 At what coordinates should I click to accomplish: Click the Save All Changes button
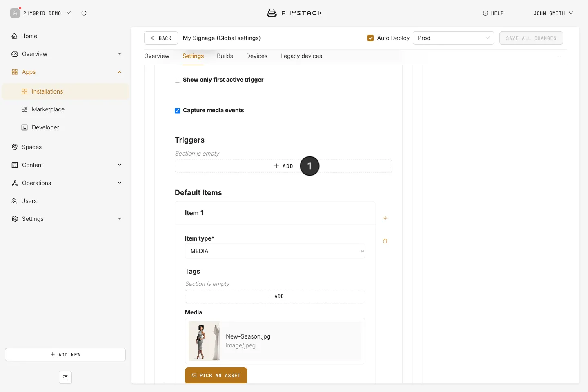[x=531, y=38]
